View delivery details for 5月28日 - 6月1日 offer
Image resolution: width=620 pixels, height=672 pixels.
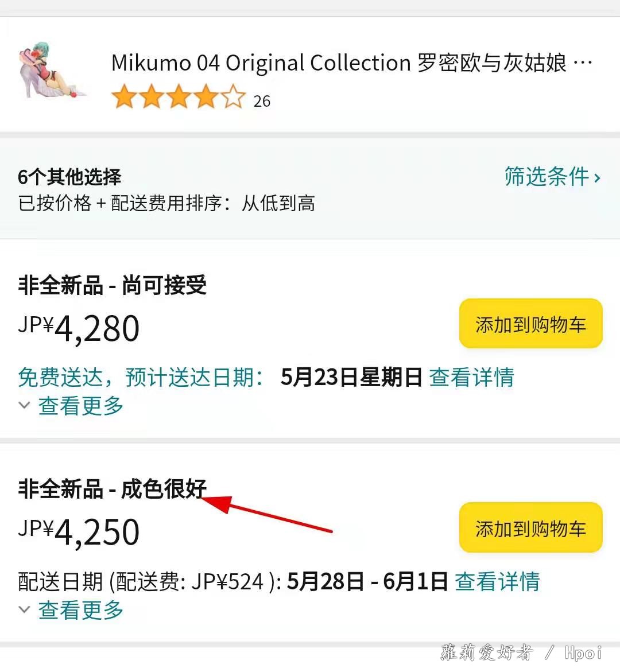tap(497, 581)
